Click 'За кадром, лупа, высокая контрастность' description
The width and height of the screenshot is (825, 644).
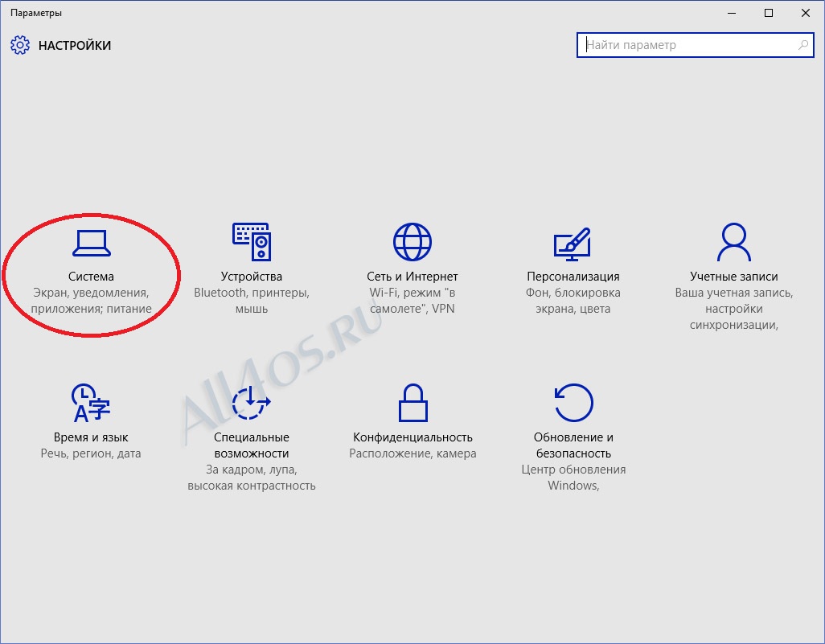[252, 478]
